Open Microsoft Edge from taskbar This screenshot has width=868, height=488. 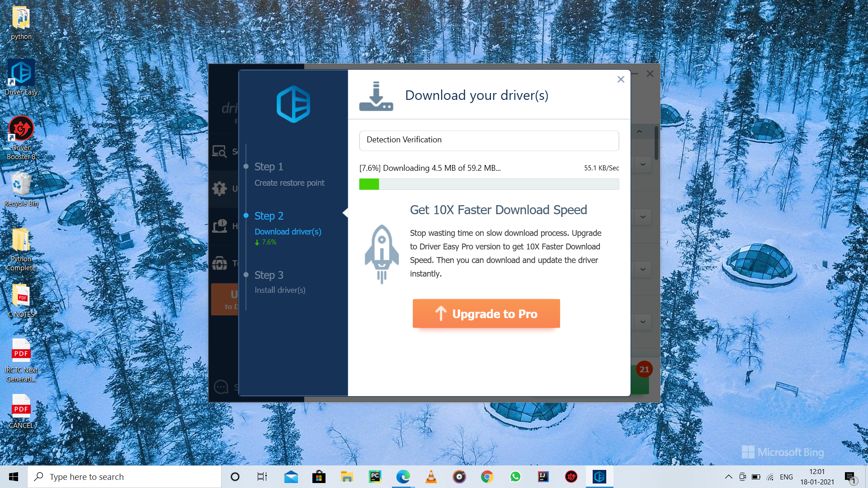click(x=403, y=477)
